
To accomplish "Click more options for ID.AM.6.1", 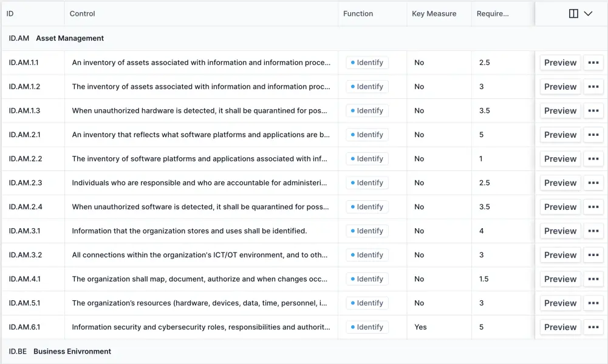I will tap(593, 327).
